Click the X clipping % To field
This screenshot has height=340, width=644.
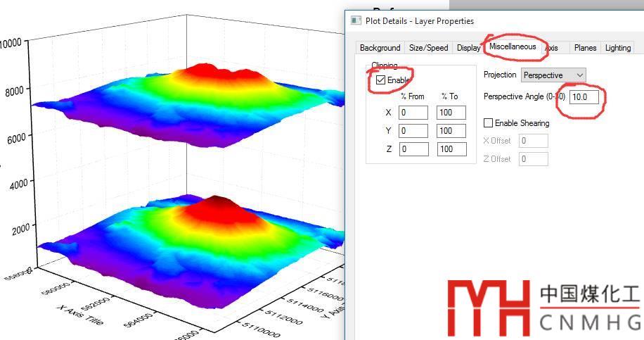[x=450, y=113]
